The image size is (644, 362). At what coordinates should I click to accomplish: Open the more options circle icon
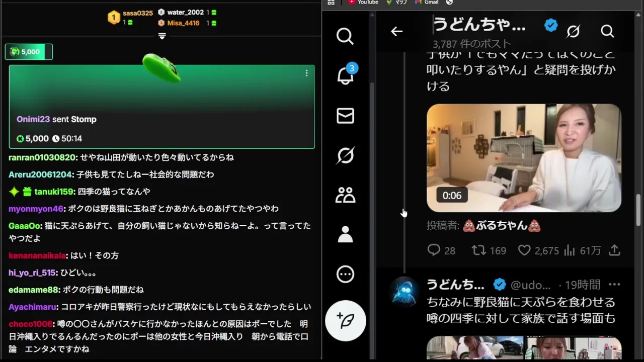tap(345, 274)
